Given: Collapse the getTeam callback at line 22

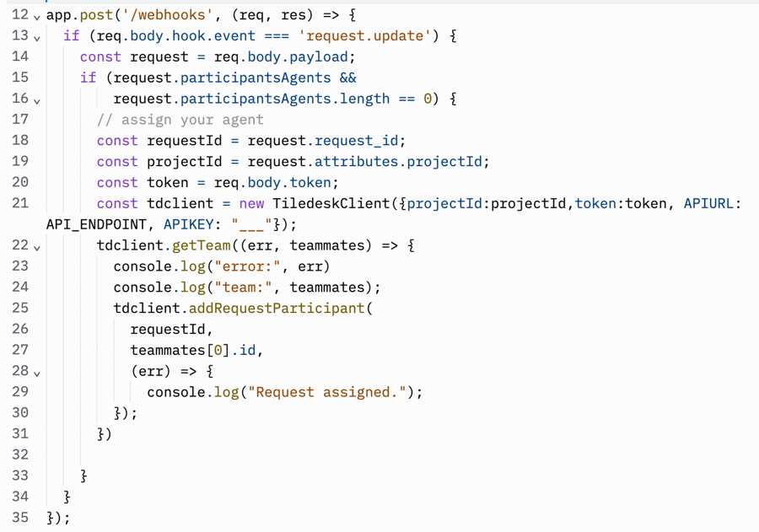Looking at the screenshot, I should pos(37,248).
